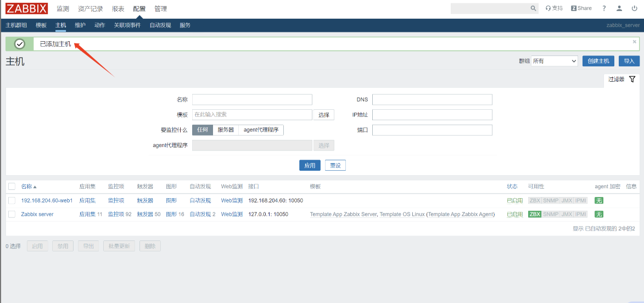Viewport: 644px width, 303px height.
Task: Toggle the filter funnel icon
Action: click(x=632, y=79)
